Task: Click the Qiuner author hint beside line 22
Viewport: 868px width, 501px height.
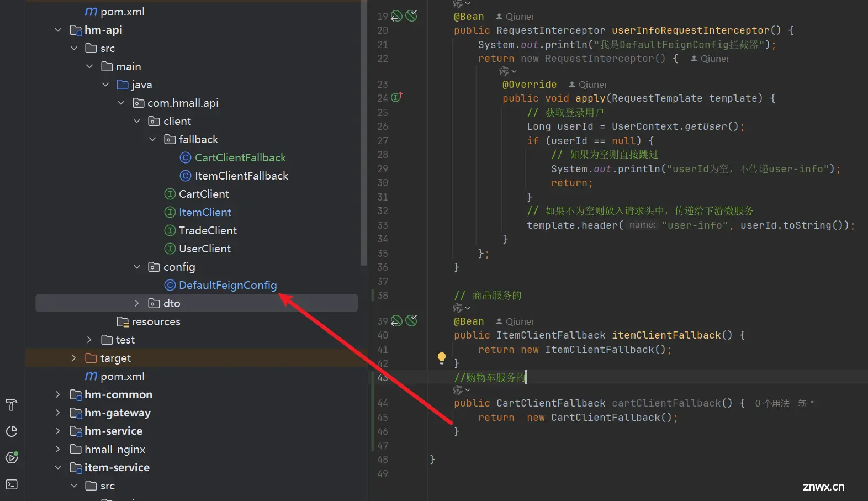Action: tap(710, 59)
